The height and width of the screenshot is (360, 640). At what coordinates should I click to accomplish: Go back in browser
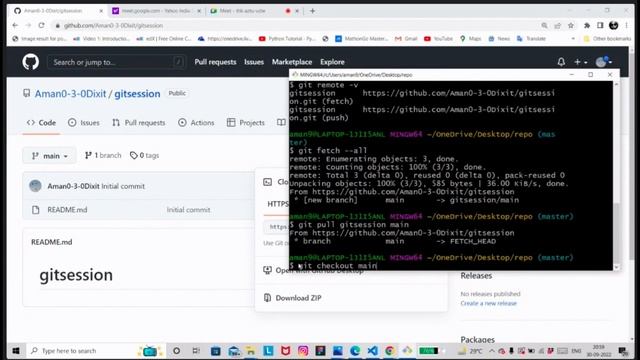(x=15, y=25)
